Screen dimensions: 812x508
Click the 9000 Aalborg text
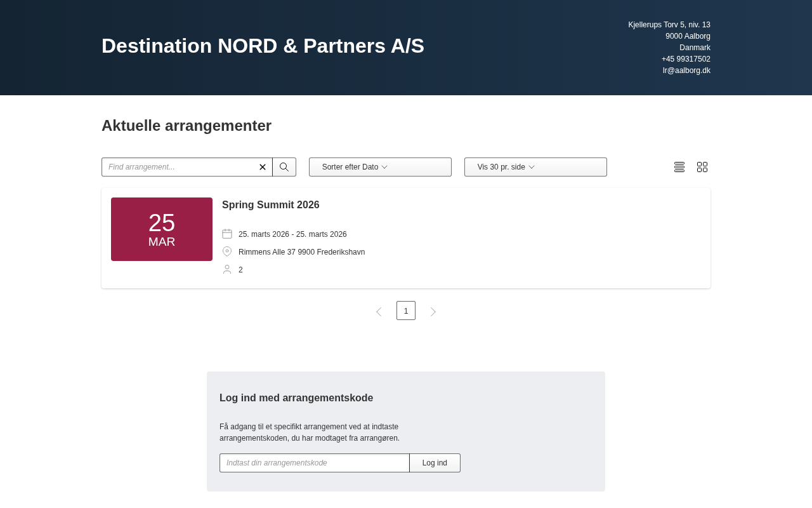click(688, 36)
